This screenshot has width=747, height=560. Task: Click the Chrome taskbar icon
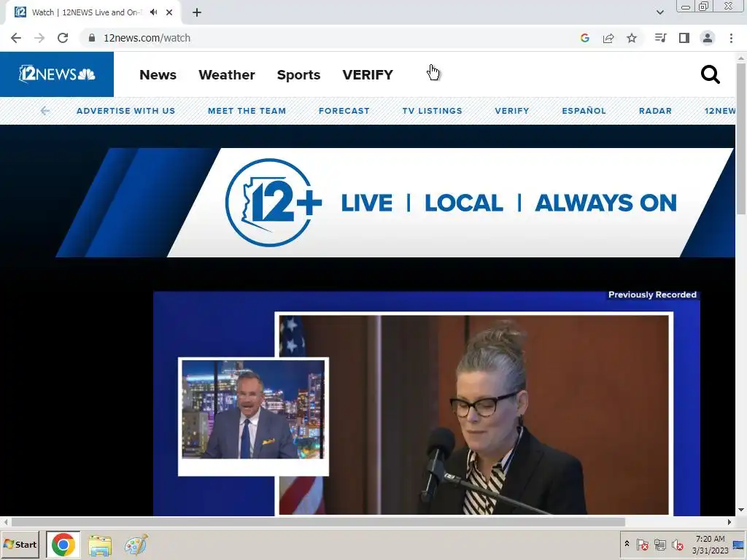coord(63,544)
